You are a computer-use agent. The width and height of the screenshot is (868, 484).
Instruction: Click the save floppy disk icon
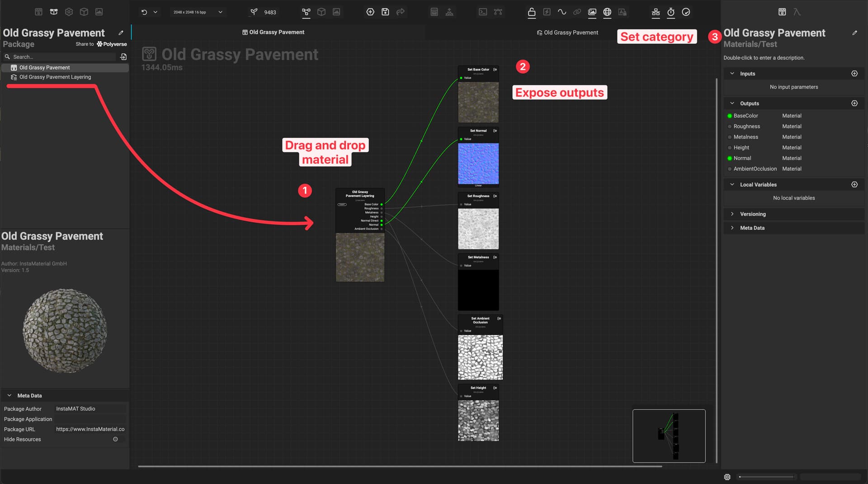click(385, 12)
